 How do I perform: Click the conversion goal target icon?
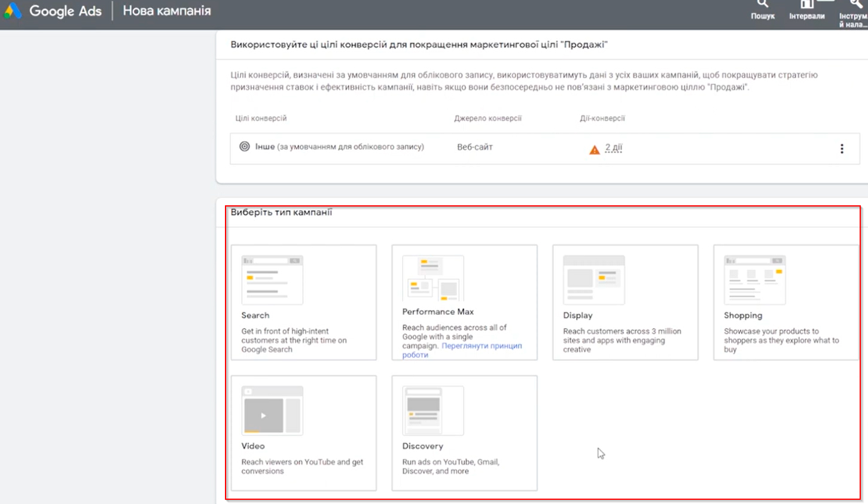point(245,146)
